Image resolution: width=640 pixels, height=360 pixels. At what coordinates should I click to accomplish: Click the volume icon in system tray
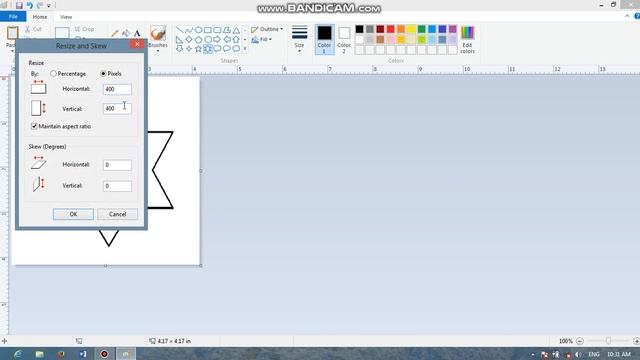tap(578, 354)
